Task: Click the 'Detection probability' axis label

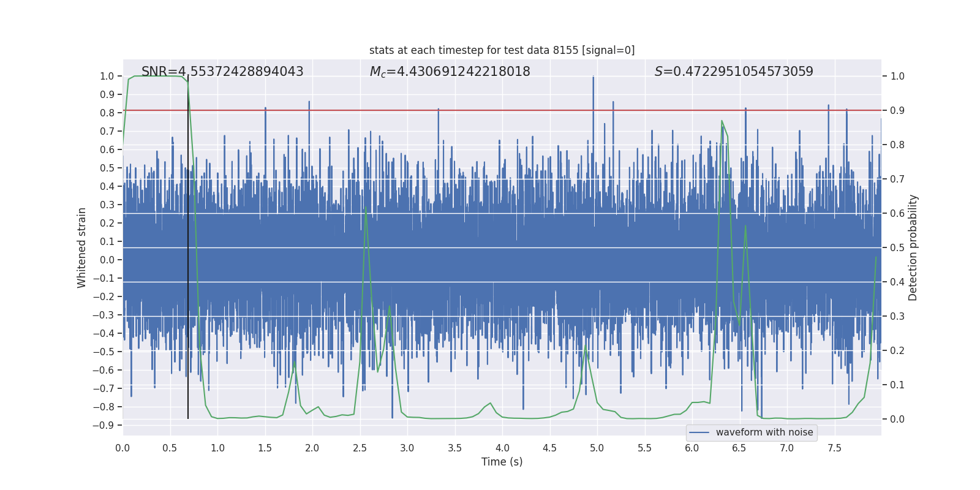Action: (x=913, y=247)
